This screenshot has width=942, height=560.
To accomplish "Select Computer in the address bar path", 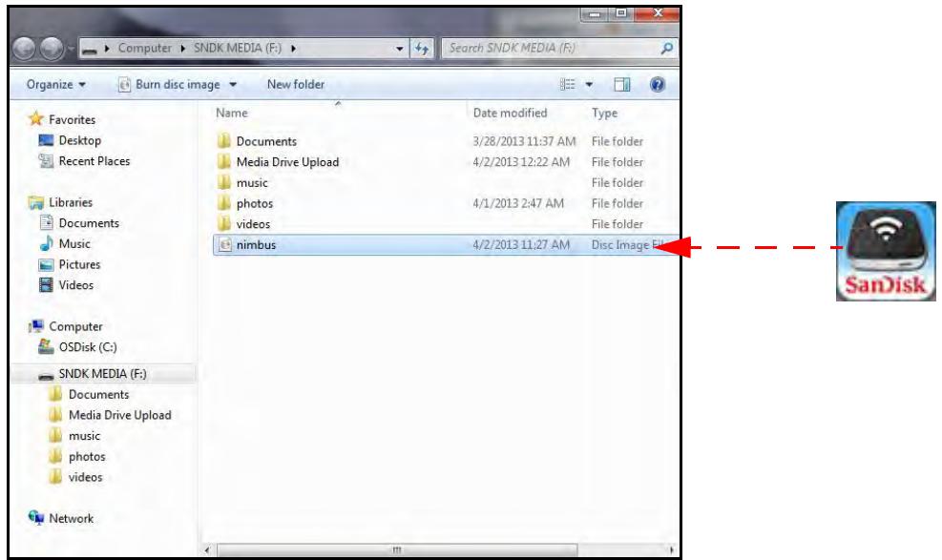I will 145,48.
